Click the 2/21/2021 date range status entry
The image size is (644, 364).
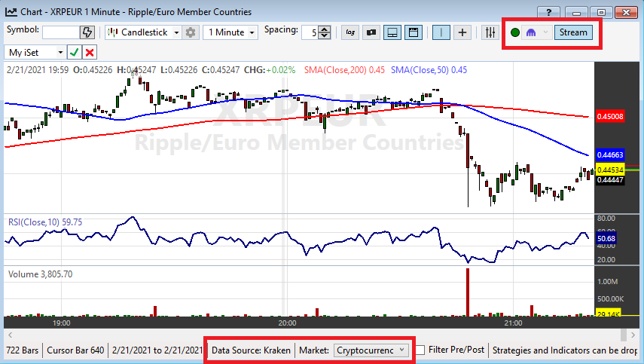tap(157, 350)
